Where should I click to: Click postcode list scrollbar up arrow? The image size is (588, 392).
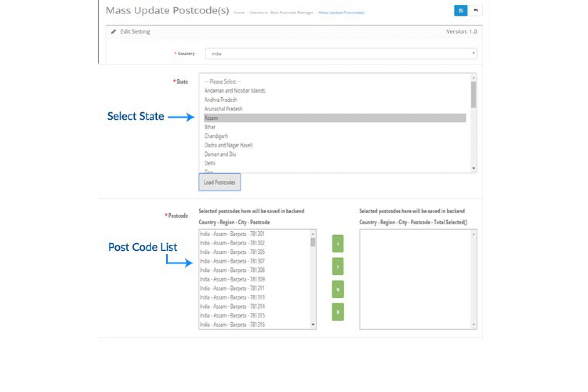click(313, 234)
